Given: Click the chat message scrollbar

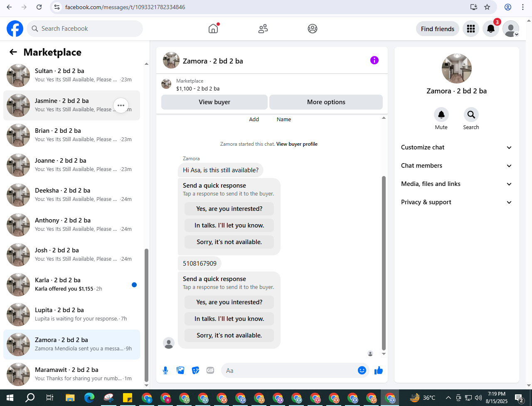Looking at the screenshot, I should coord(384,263).
